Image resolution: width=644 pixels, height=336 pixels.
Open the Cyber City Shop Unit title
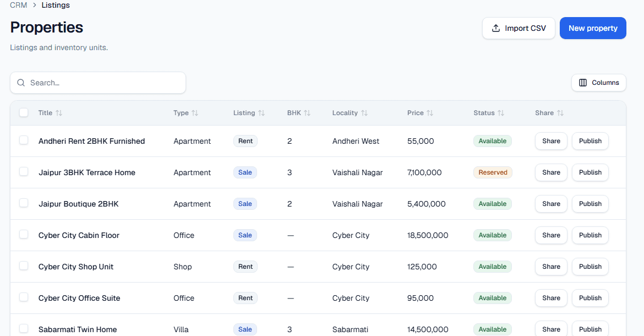pos(76,267)
